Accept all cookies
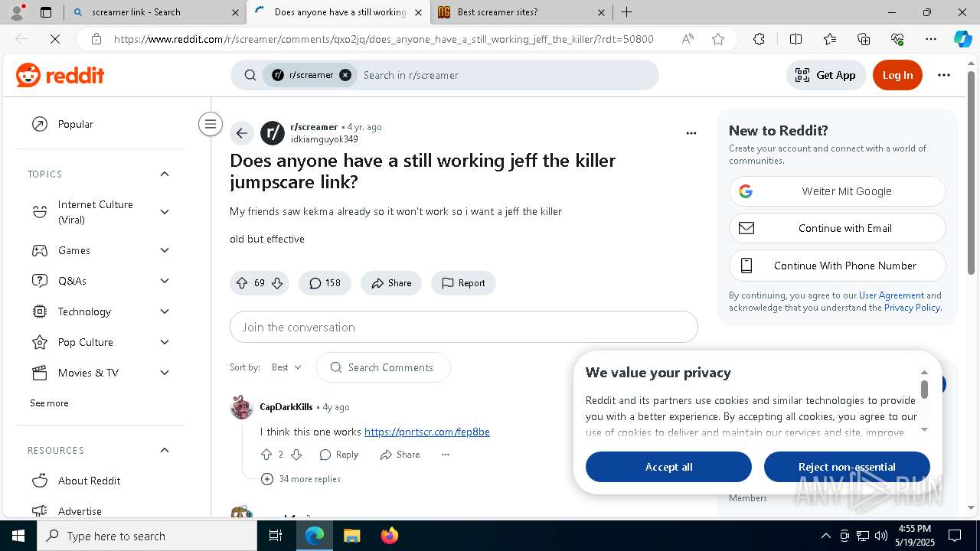This screenshot has width=980, height=551. pos(668,467)
